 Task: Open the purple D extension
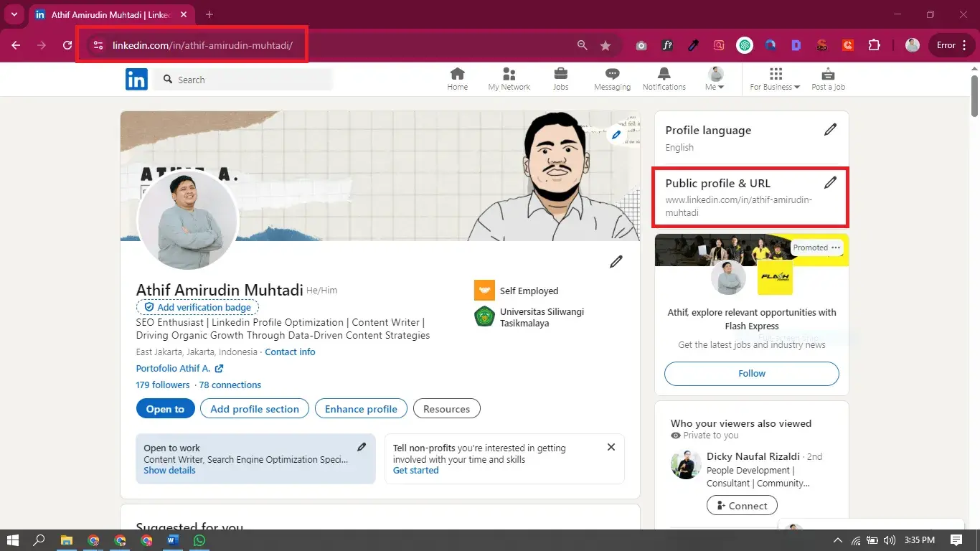796,45
